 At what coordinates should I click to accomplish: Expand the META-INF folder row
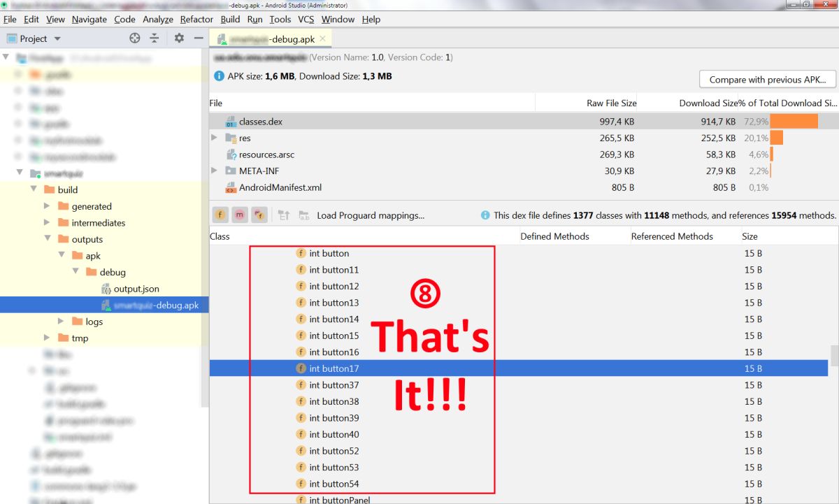(215, 171)
